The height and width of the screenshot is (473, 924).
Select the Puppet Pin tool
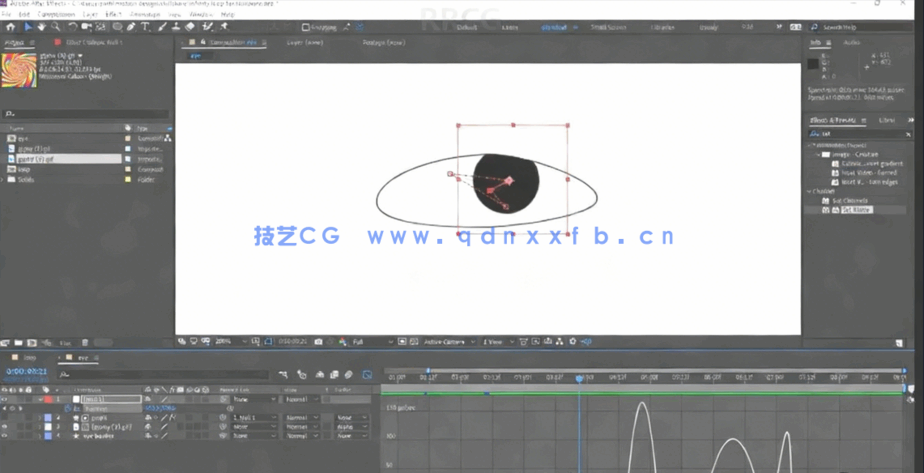(224, 27)
